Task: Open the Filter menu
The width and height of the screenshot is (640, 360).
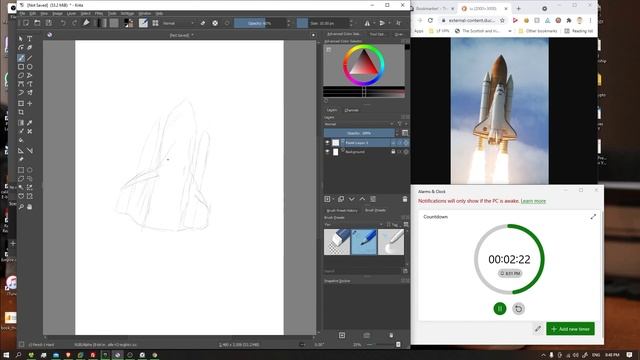Action: click(x=99, y=13)
